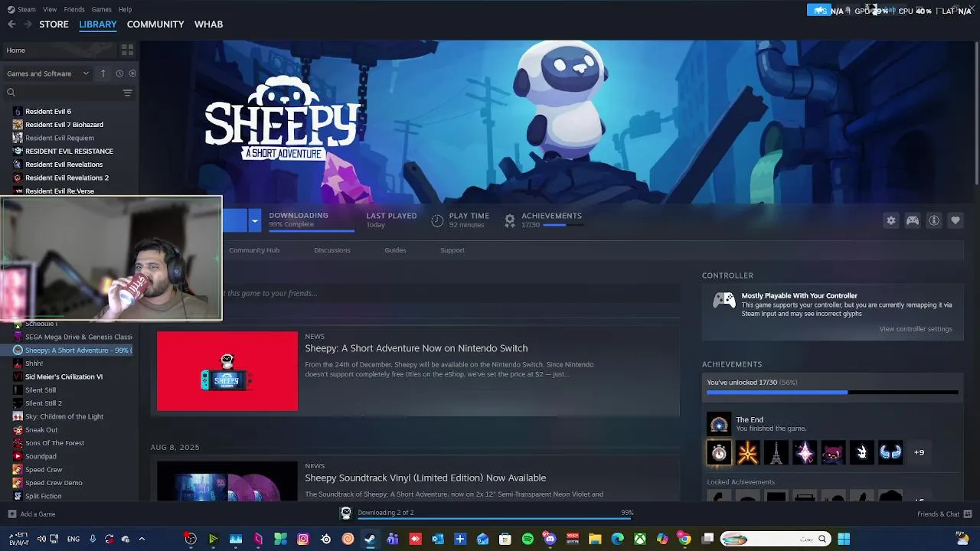
Task: Select Soundpad in library list
Action: click(41, 457)
